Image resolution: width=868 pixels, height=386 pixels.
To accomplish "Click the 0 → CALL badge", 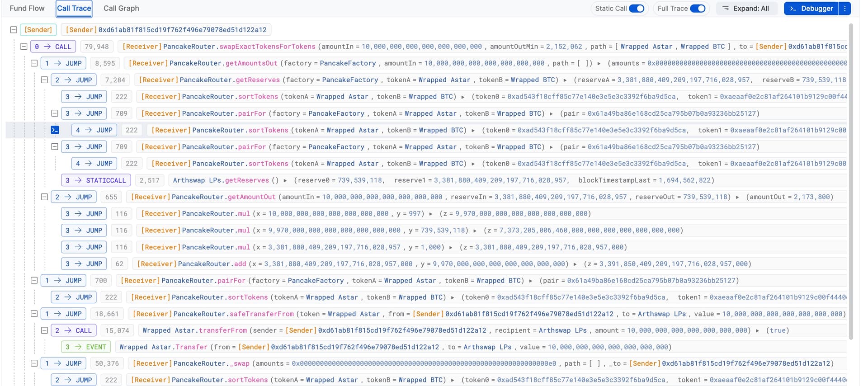I will tap(53, 47).
